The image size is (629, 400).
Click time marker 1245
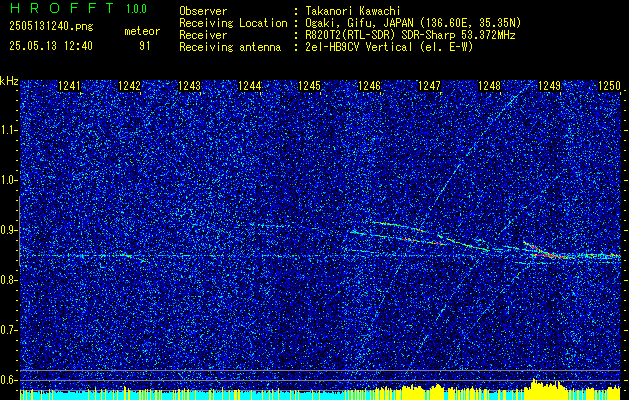click(310, 85)
